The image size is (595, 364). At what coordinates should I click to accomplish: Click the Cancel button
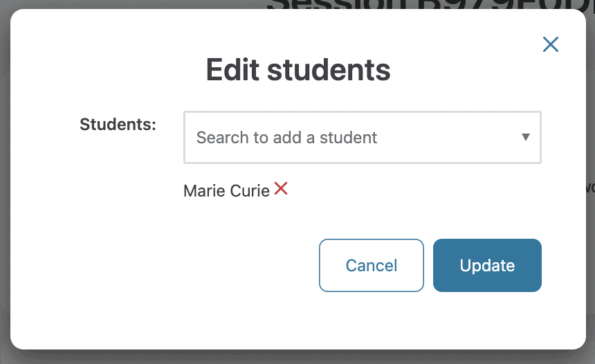coord(371,265)
